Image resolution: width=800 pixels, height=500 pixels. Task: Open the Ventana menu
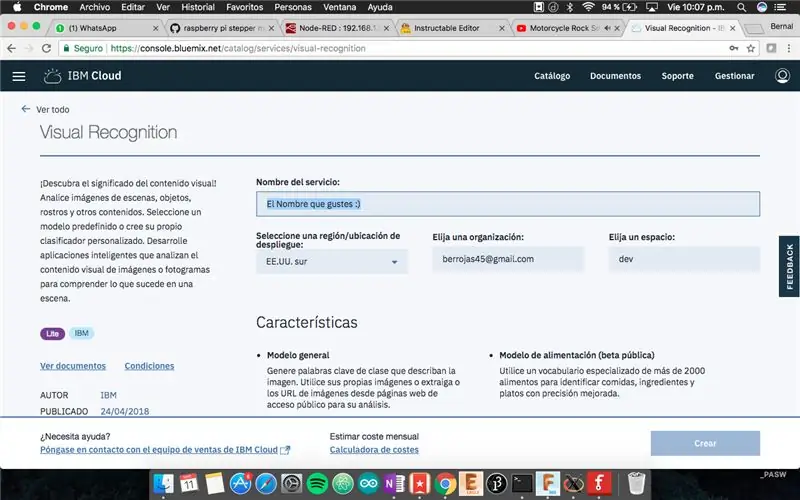(339, 7)
